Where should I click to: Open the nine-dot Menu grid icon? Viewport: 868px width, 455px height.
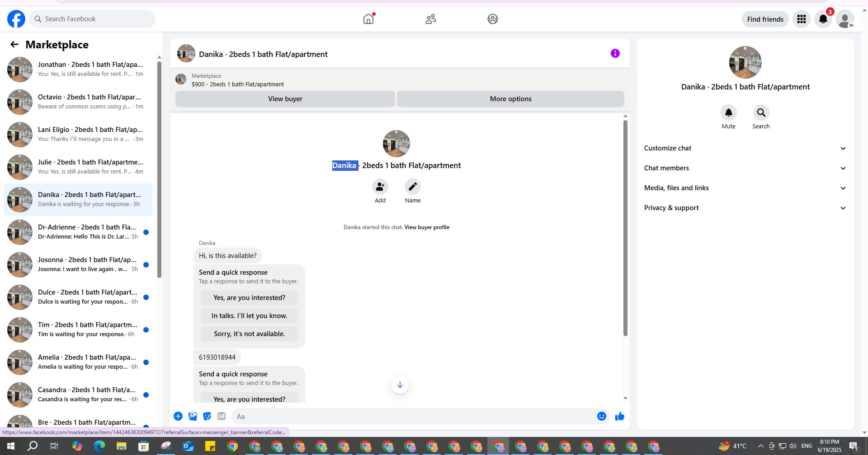pos(802,19)
